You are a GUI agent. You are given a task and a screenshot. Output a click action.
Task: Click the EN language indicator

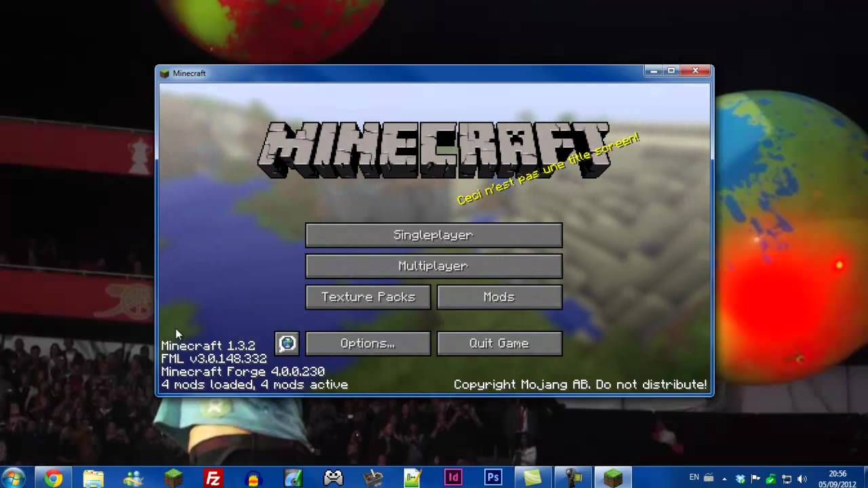[694, 478]
